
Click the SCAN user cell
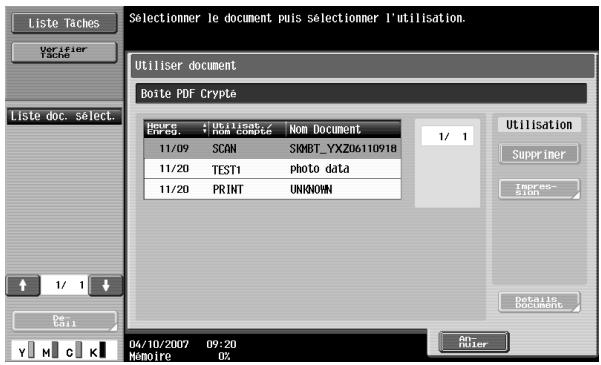224,149
